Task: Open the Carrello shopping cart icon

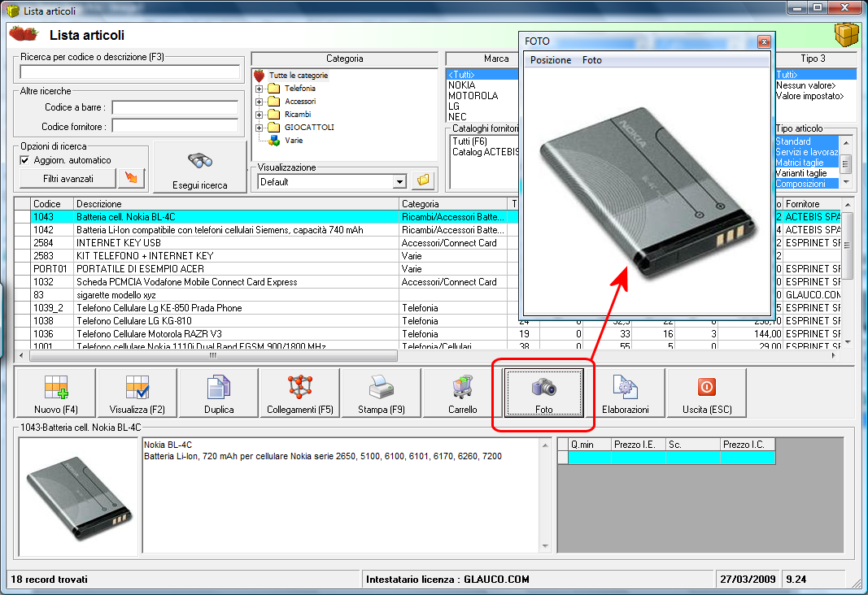Action: pyautogui.click(x=462, y=387)
